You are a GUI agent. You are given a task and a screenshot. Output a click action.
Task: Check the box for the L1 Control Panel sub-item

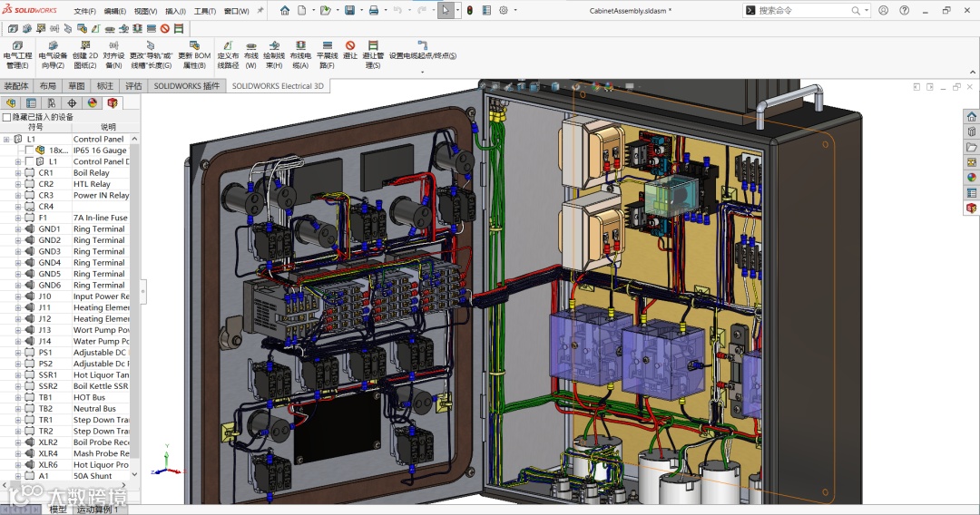tap(30, 161)
